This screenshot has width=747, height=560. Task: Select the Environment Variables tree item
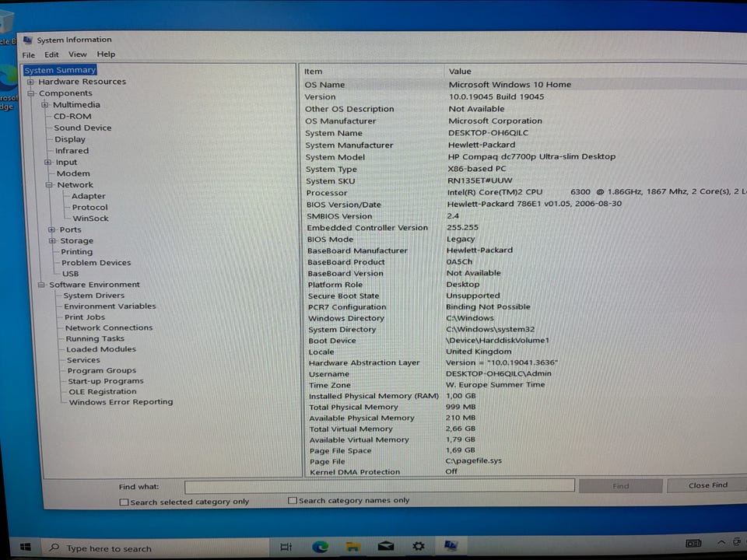(110, 306)
